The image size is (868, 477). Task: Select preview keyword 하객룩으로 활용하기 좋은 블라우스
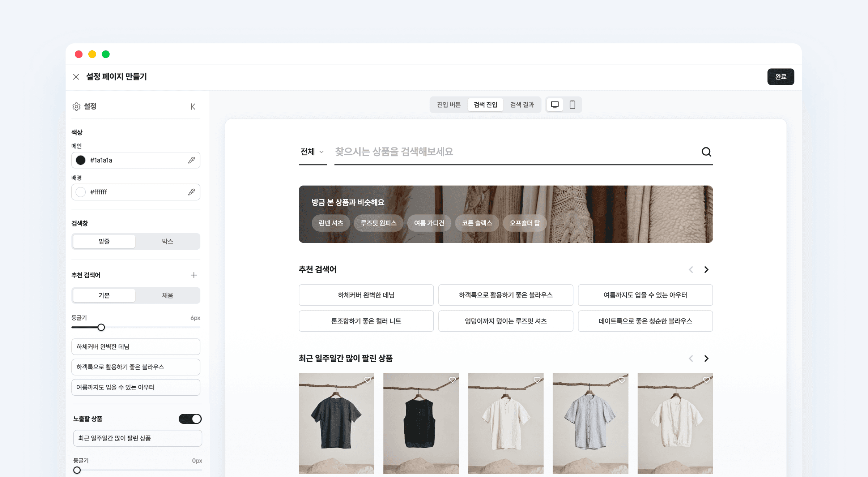click(x=506, y=295)
